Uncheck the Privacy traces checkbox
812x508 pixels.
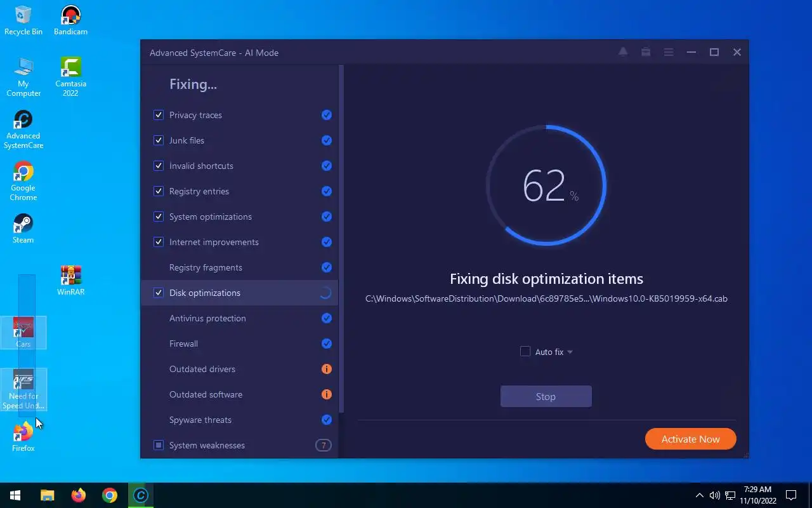pyautogui.click(x=159, y=115)
